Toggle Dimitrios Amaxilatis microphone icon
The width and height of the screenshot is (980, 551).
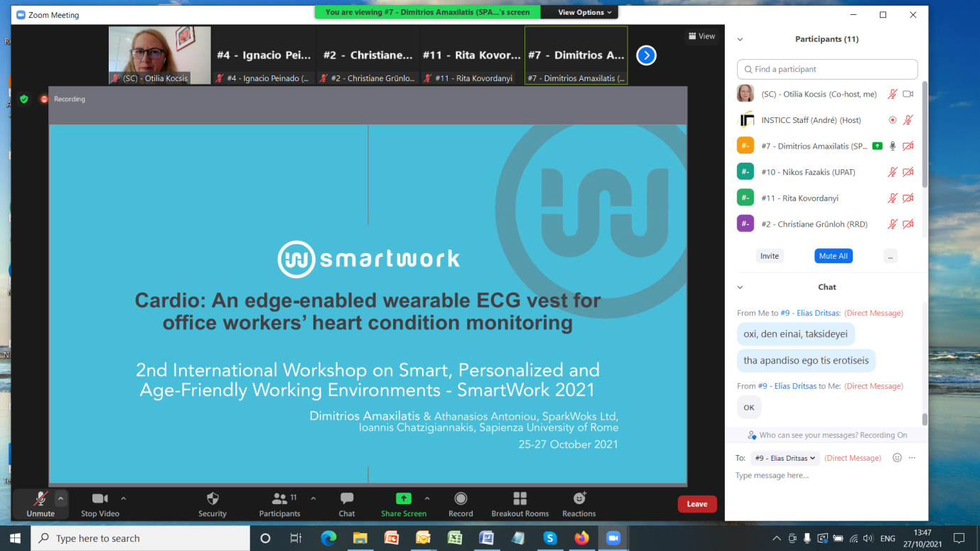[x=893, y=146]
